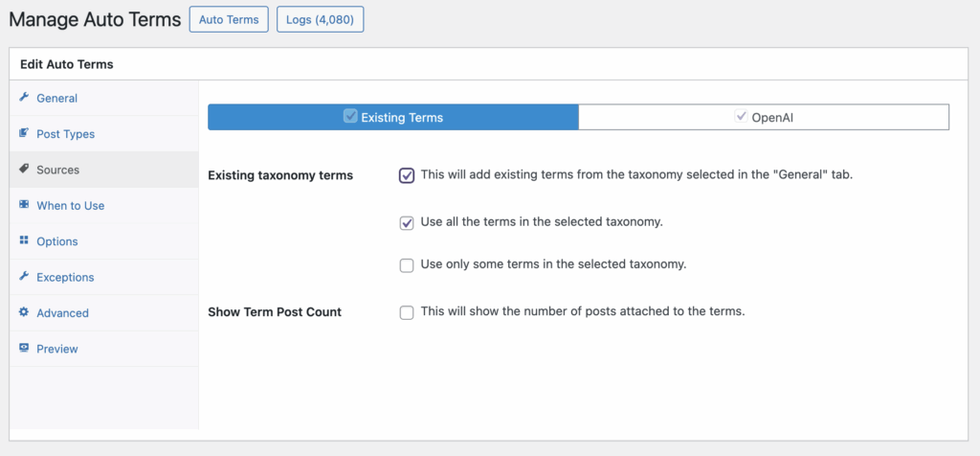Click the grid icon beside Options
Image resolution: width=980 pixels, height=456 pixels.
pyautogui.click(x=24, y=239)
